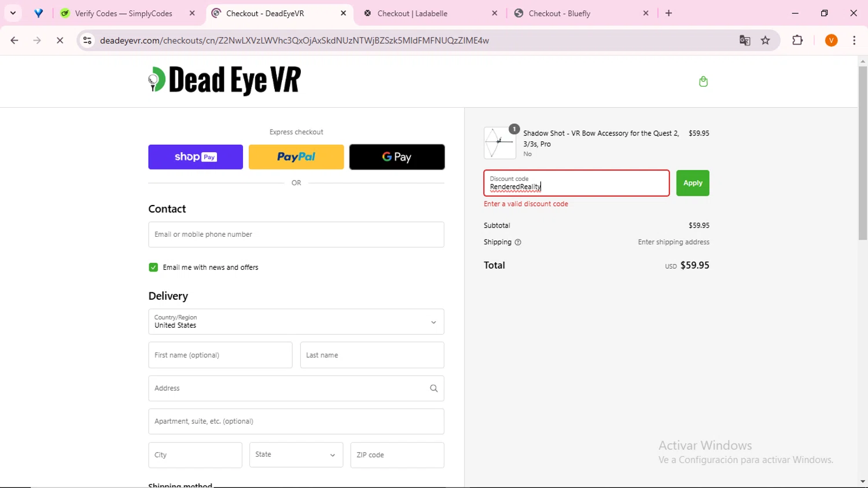Click the Shadow Shot product title
Viewport: 868px width, 488px height.
pos(601,138)
